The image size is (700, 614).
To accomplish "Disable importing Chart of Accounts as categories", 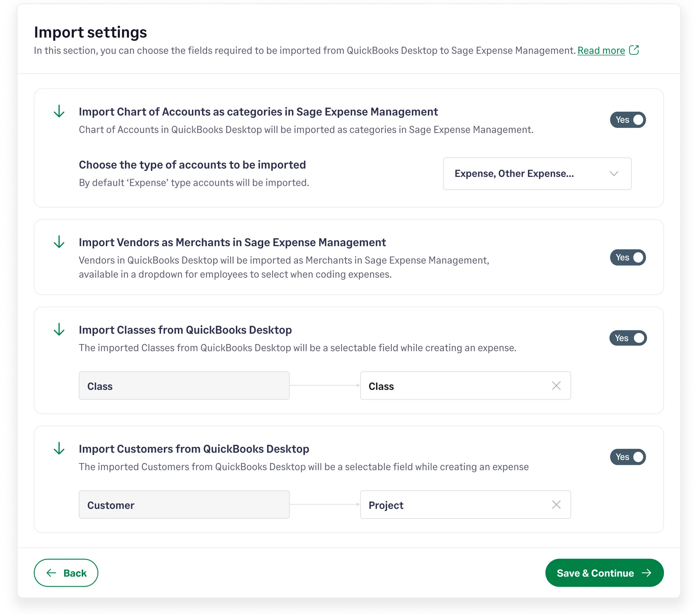I will point(628,120).
